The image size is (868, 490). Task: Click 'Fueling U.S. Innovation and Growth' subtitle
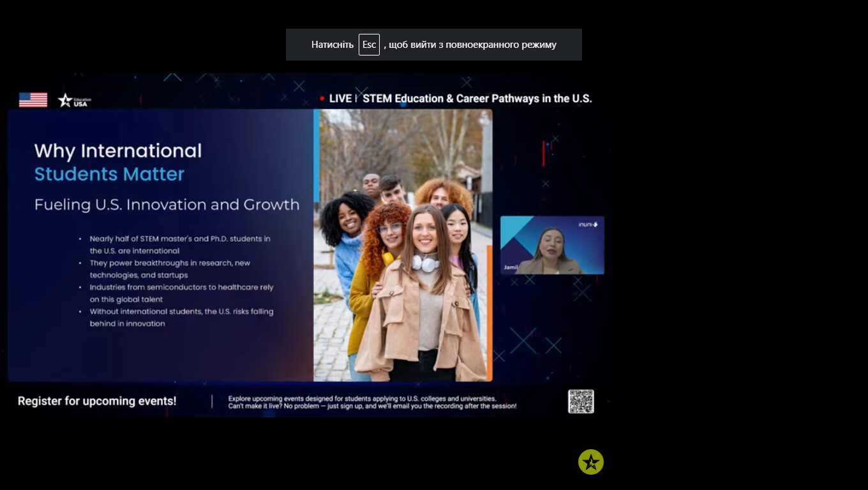click(x=167, y=205)
